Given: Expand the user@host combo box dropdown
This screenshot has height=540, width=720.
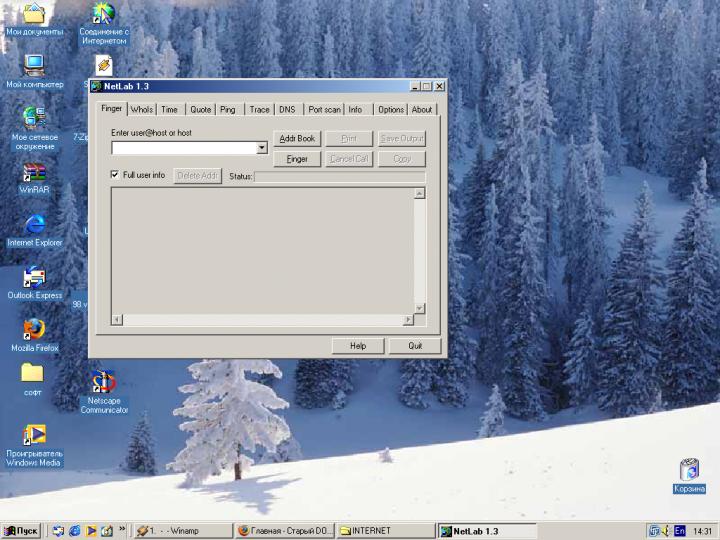Looking at the screenshot, I should 262,148.
